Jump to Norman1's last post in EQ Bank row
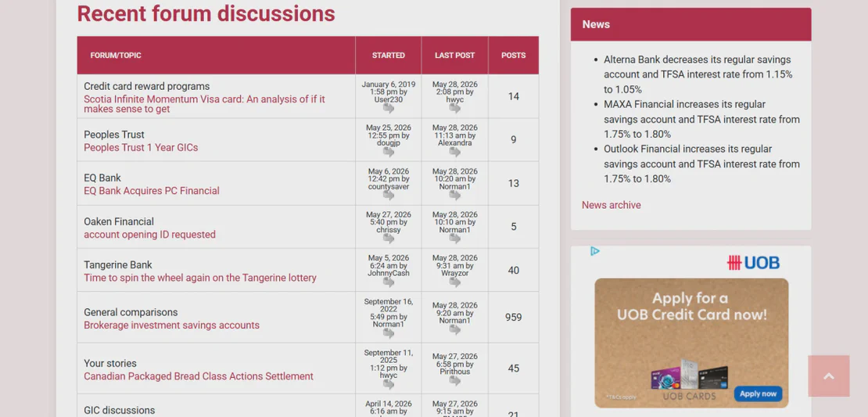The height and width of the screenshot is (417, 868). coord(455,195)
